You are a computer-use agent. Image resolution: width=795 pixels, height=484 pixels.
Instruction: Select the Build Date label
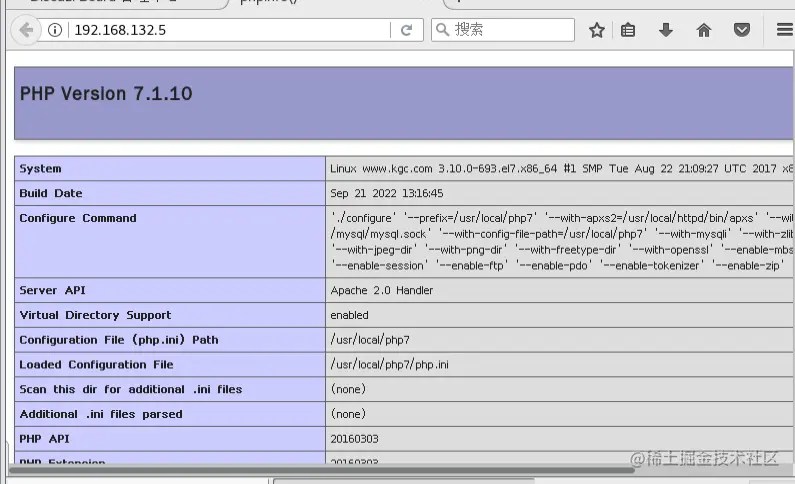51,194
